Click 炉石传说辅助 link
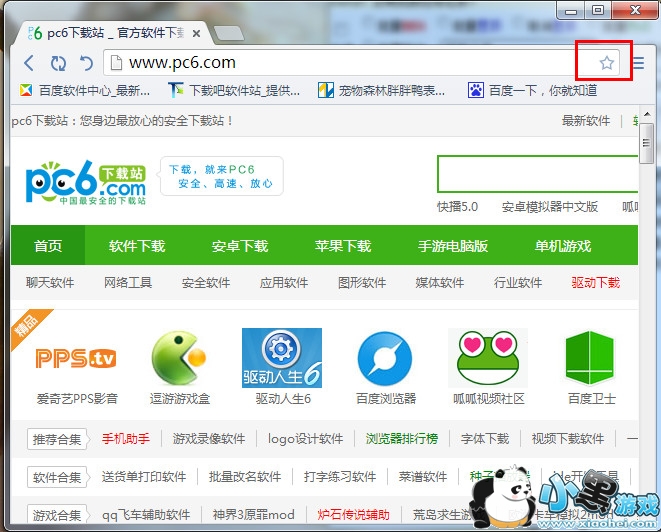The height and width of the screenshot is (532, 661). 353,515
